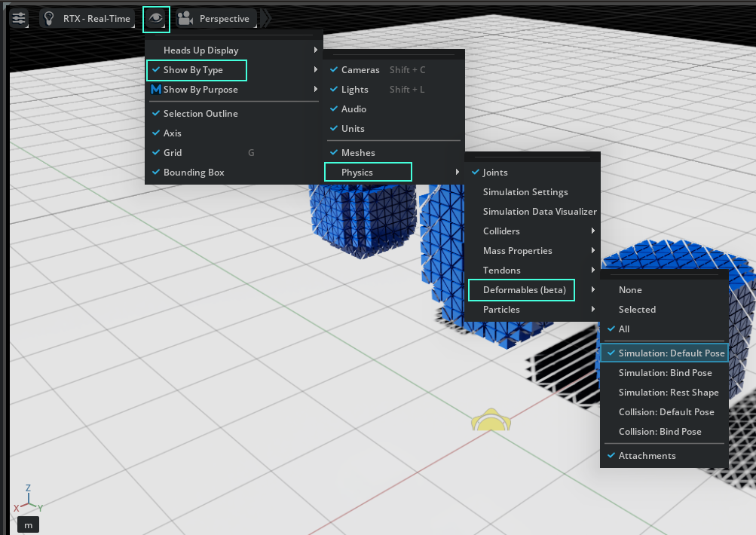Open viewport settings via hamburger icon
The image size is (756, 535).
point(18,17)
